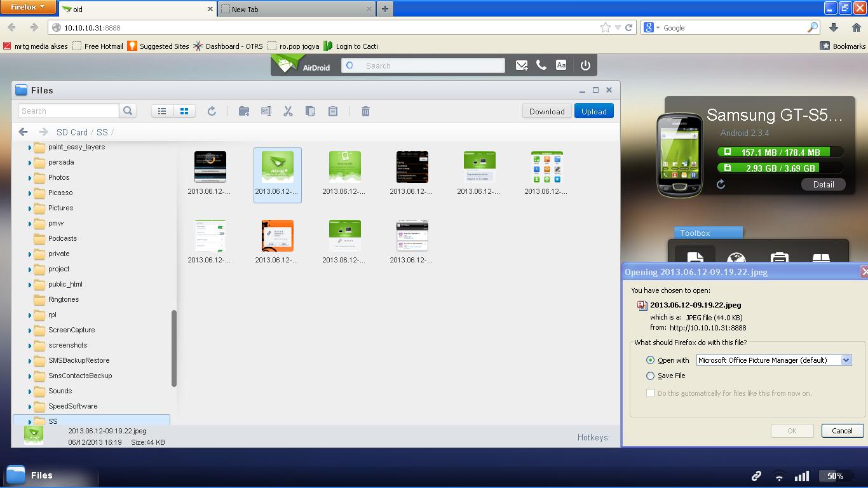This screenshot has width=868, height=488.
Task: Click the Files window search input
Action: [68, 111]
